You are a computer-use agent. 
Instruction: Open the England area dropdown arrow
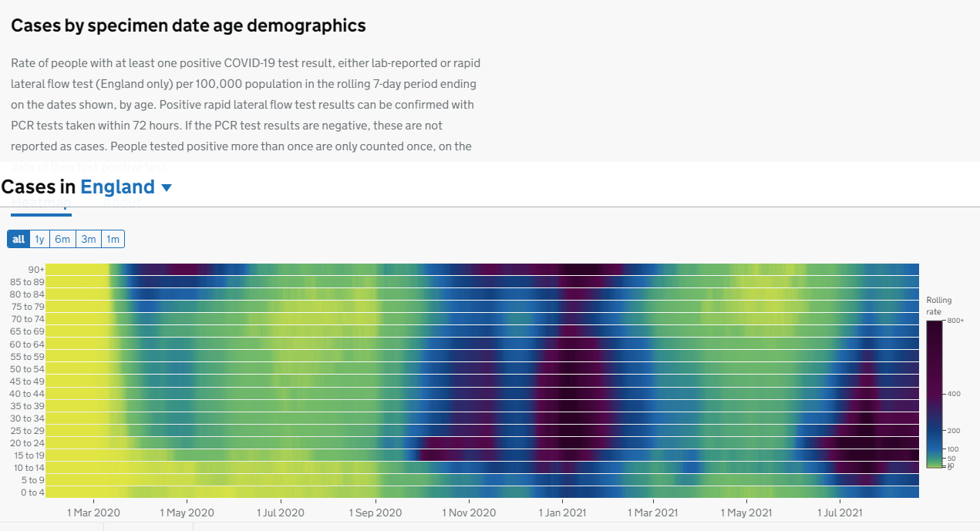point(167,187)
